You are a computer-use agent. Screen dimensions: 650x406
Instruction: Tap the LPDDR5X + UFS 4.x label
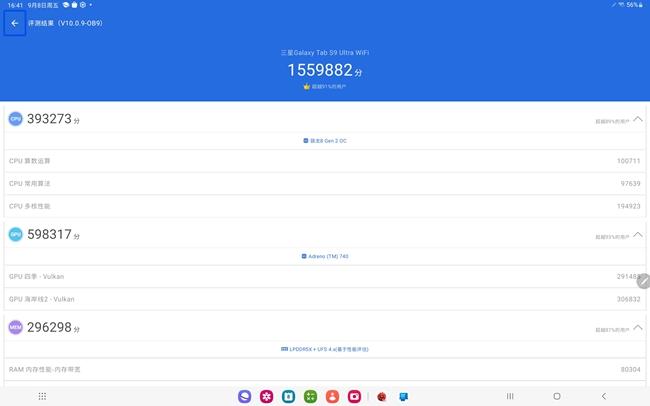329,349
